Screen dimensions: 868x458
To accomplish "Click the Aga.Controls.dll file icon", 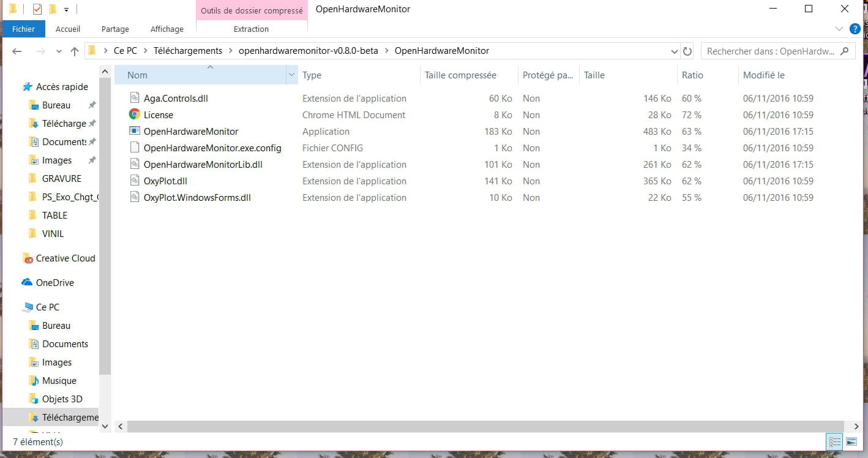I will (135, 98).
